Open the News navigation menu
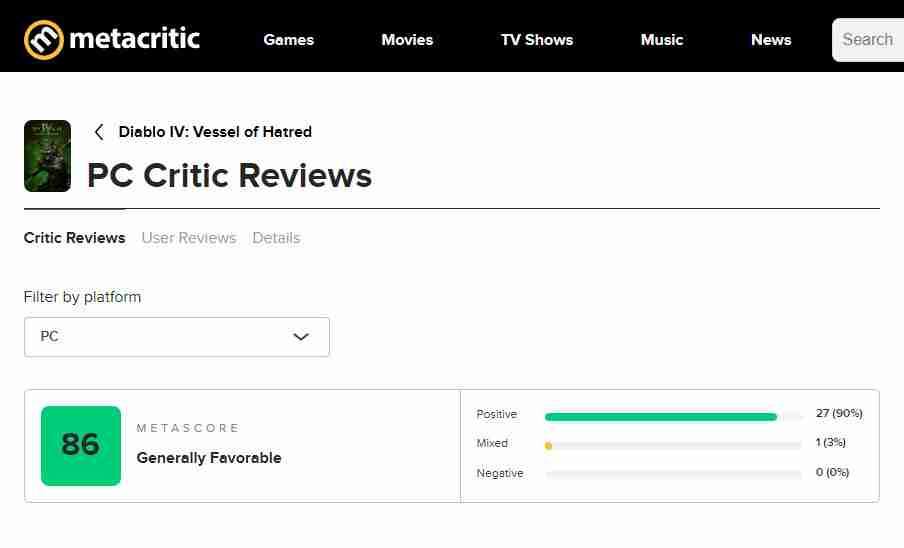 [x=771, y=40]
